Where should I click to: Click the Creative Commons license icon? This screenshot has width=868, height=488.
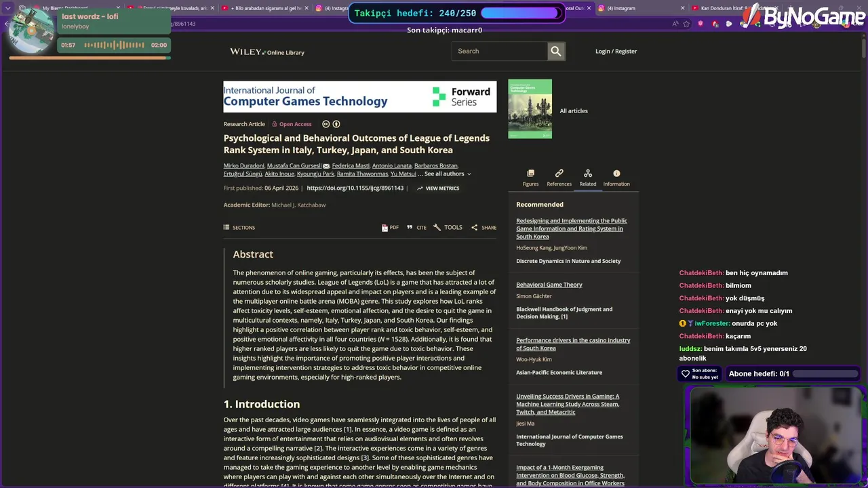point(325,124)
